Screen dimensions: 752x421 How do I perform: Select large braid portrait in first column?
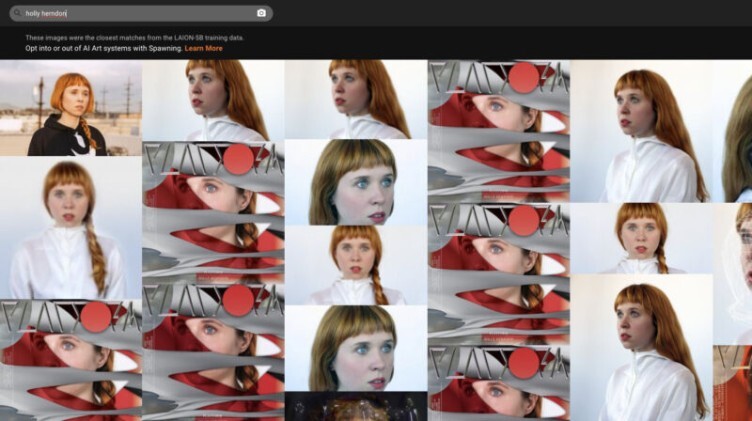70,228
